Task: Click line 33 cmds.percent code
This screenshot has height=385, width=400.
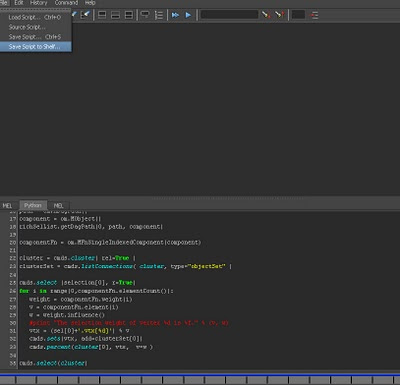Action: coord(91,347)
